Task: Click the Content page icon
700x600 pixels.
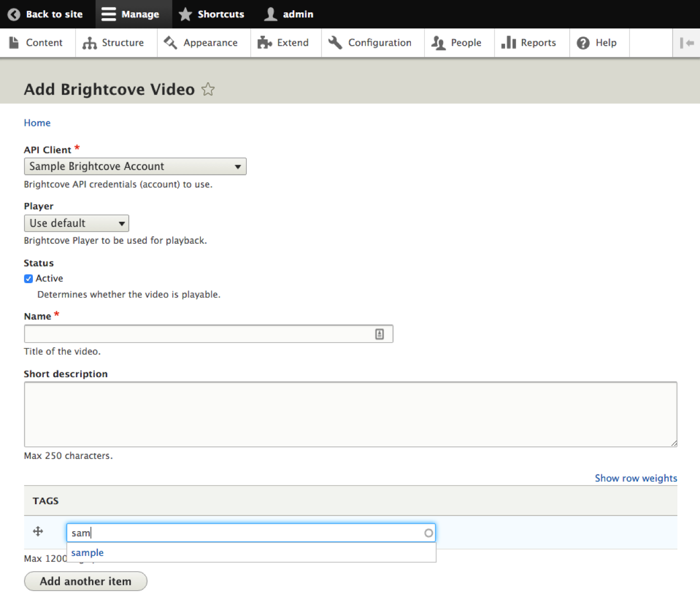Action: point(15,43)
